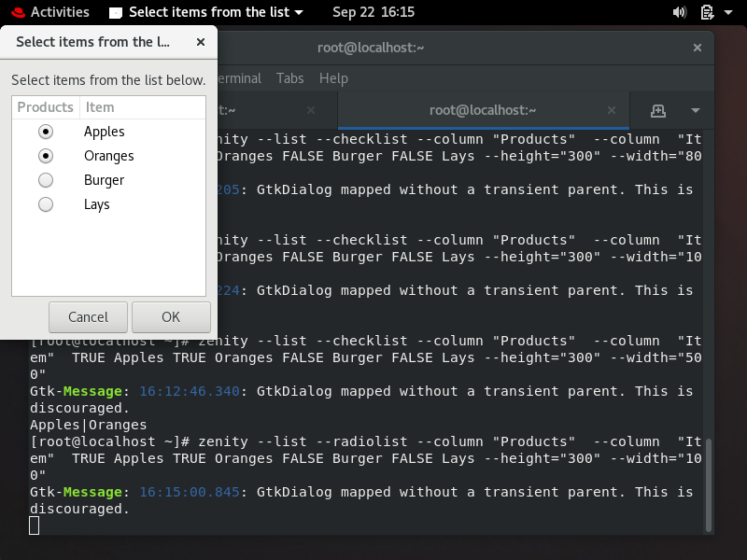Confirm selection with OK

coord(171,316)
